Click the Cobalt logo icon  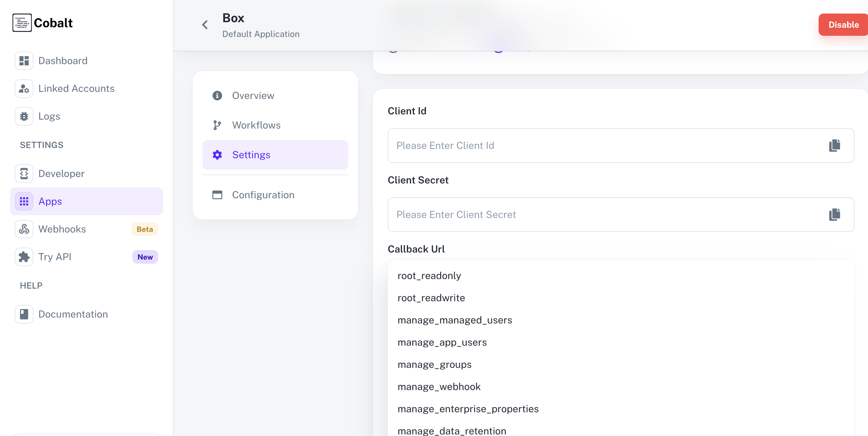coord(22,23)
